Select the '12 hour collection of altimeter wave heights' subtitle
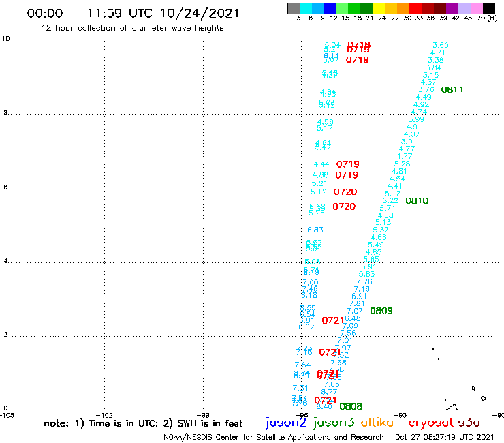This screenshot has height=443, width=504. (x=132, y=28)
